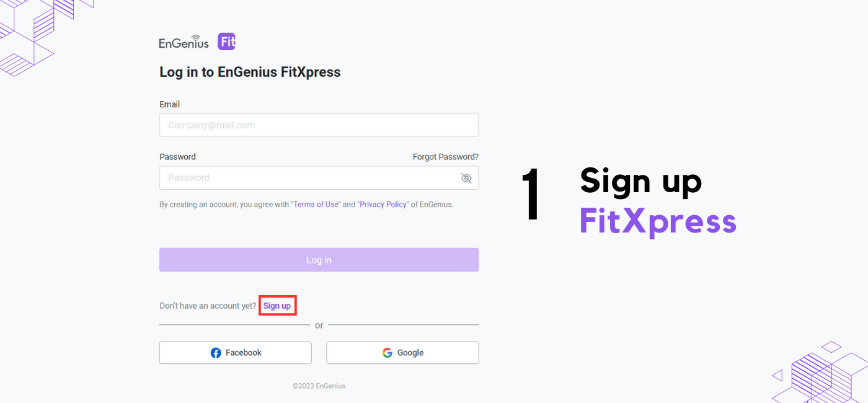Click the Google G logo icon
The image size is (868, 403).
(x=387, y=353)
